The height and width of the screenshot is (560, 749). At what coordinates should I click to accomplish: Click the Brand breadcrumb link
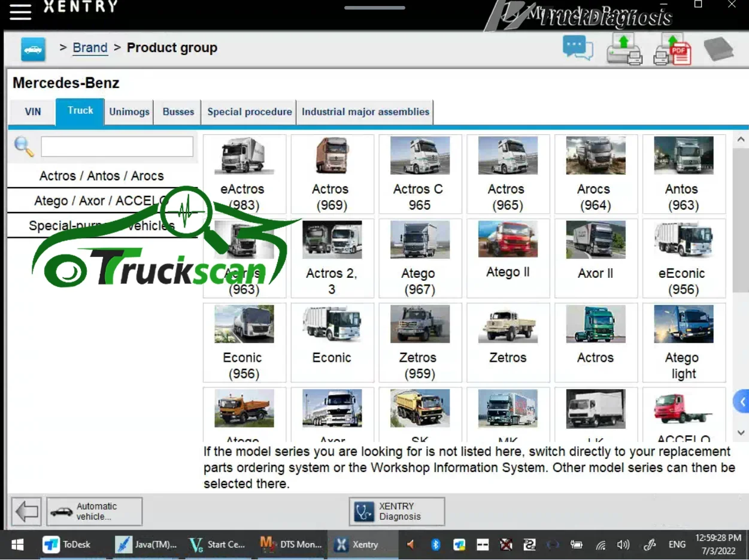pos(90,48)
